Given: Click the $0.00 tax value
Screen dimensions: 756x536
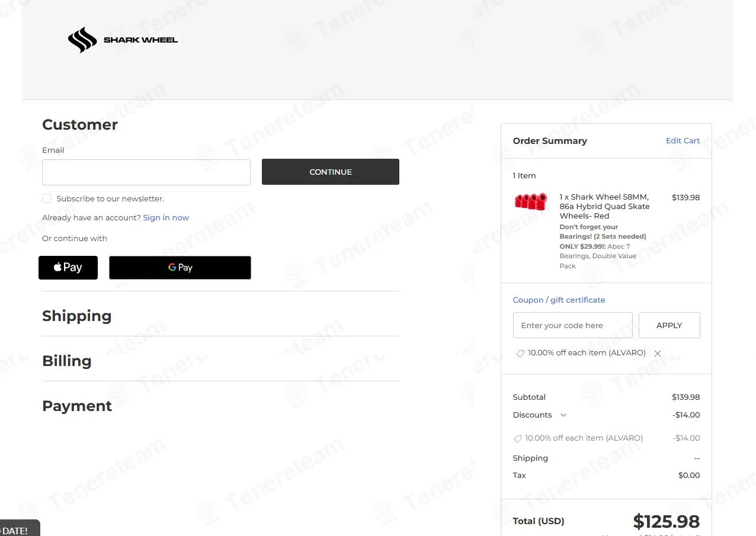Looking at the screenshot, I should pos(689,475).
